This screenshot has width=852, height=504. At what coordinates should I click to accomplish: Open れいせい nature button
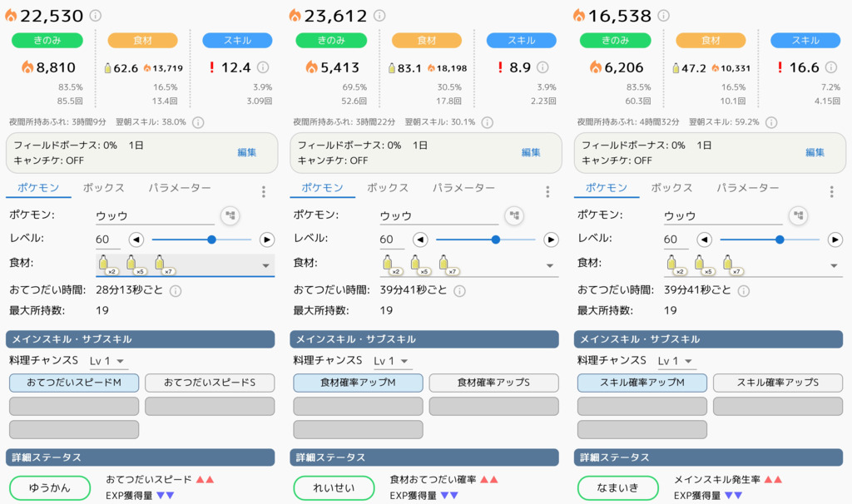(x=334, y=487)
